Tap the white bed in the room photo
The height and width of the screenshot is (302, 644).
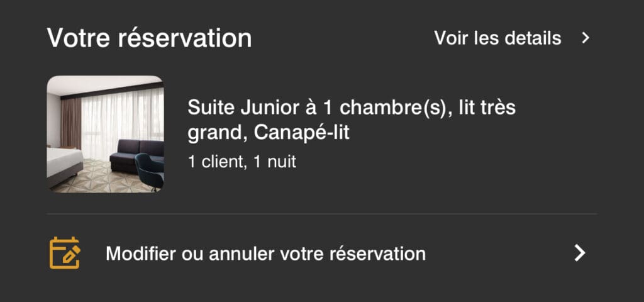coord(64,164)
